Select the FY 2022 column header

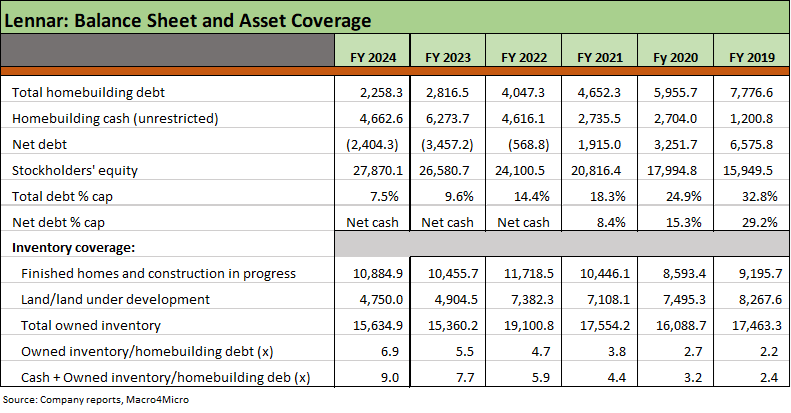pyautogui.click(x=524, y=57)
